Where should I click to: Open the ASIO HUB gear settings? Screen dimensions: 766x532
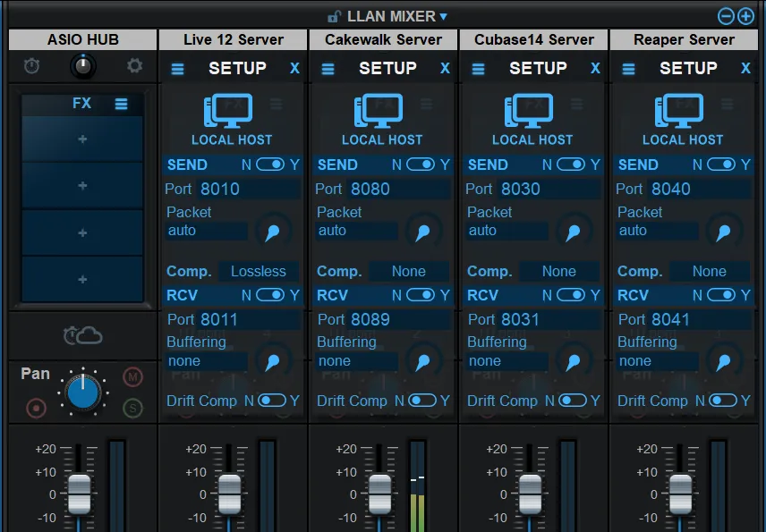click(134, 66)
